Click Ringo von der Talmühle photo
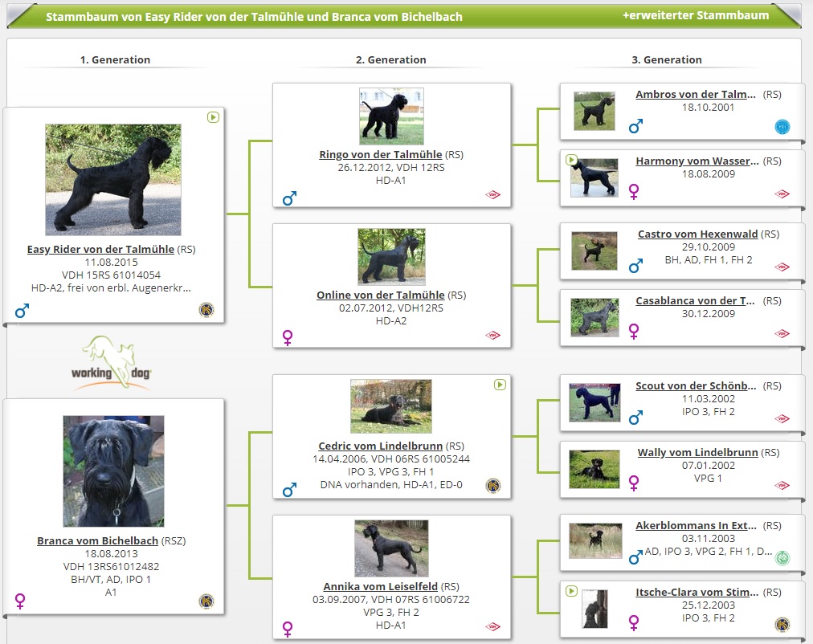The image size is (813, 644). click(x=391, y=116)
